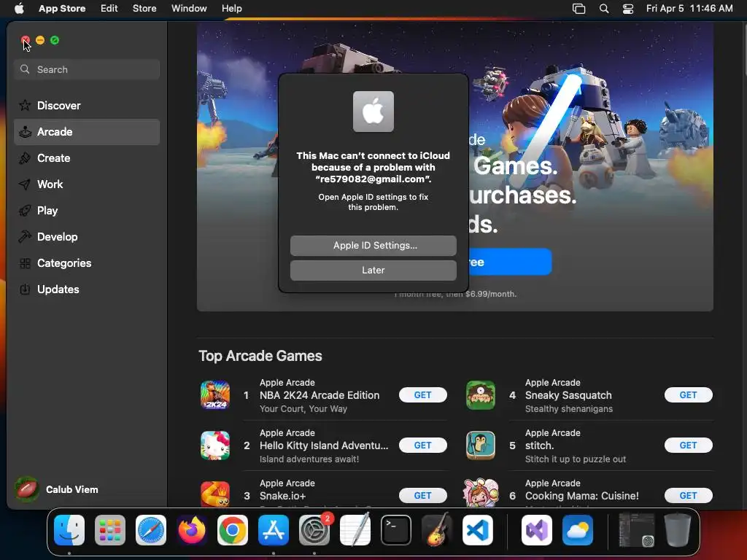The width and height of the screenshot is (747, 560).
Task: Click "Stealthy shenanigans" subtitle text
Action: coord(569,408)
